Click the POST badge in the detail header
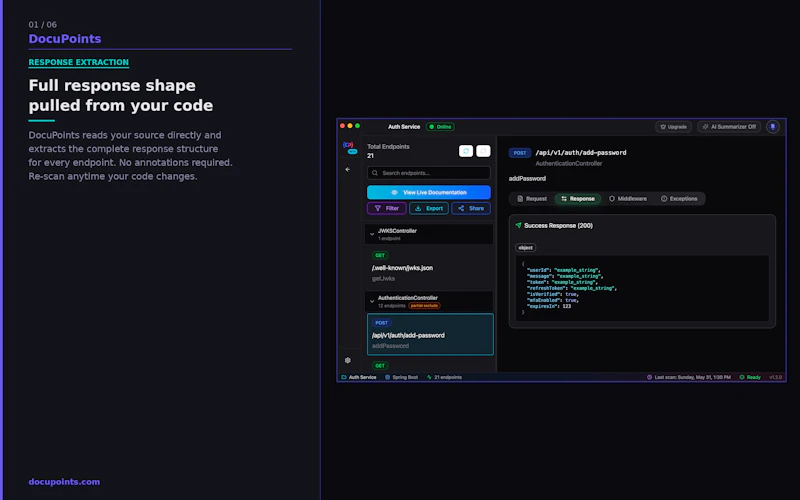Screen dimensions: 800x500 520,153
